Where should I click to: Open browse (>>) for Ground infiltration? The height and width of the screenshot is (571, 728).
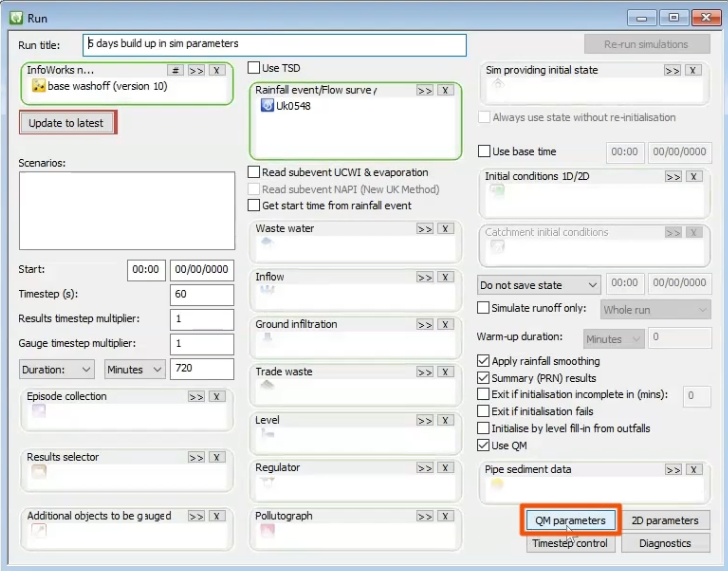[424, 324]
